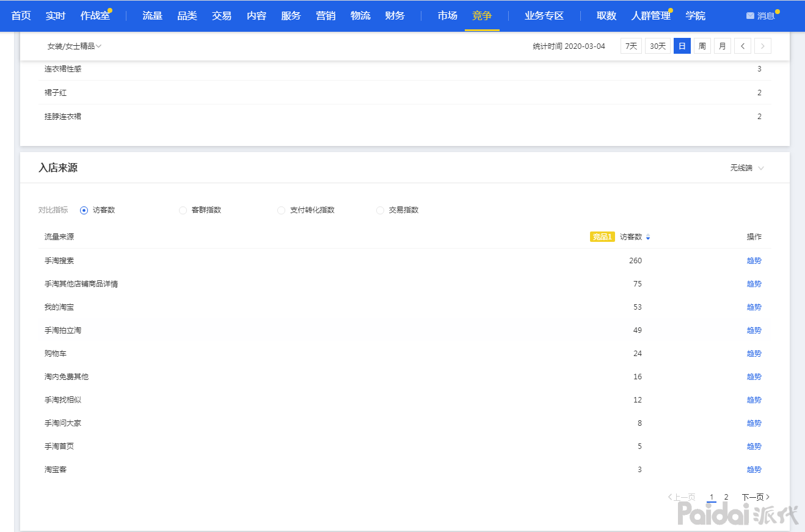Open the 财务 nav tab
The width and height of the screenshot is (805, 532).
[395, 16]
